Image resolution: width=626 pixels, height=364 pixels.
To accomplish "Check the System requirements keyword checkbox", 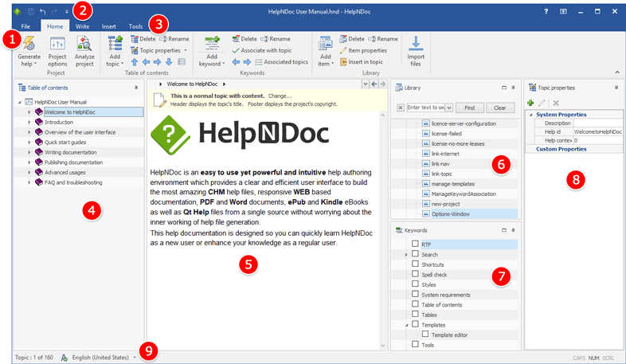I will 415,294.
